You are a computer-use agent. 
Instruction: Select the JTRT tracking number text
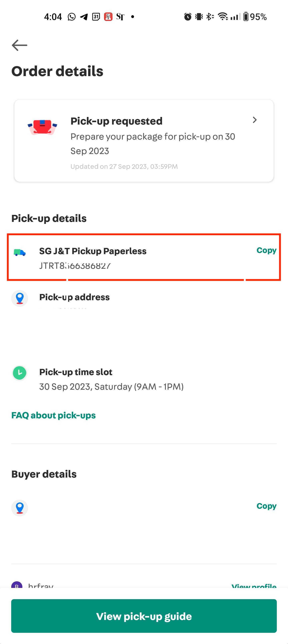point(75,266)
